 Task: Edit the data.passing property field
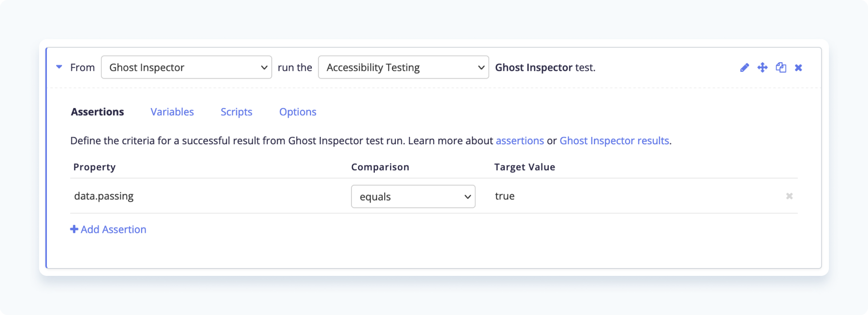click(x=205, y=196)
